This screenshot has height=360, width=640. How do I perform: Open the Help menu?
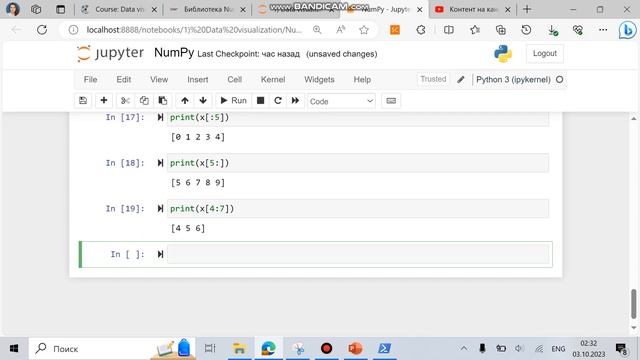pos(362,80)
